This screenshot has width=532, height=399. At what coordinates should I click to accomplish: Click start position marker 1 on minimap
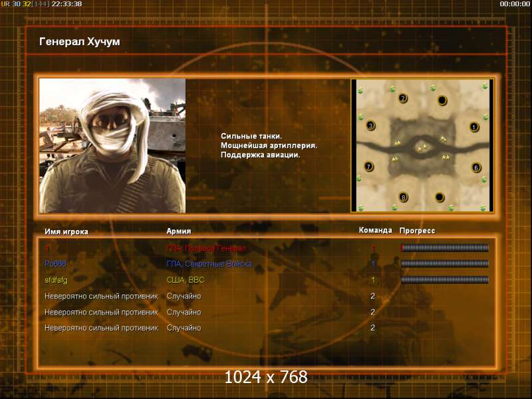coord(474,127)
